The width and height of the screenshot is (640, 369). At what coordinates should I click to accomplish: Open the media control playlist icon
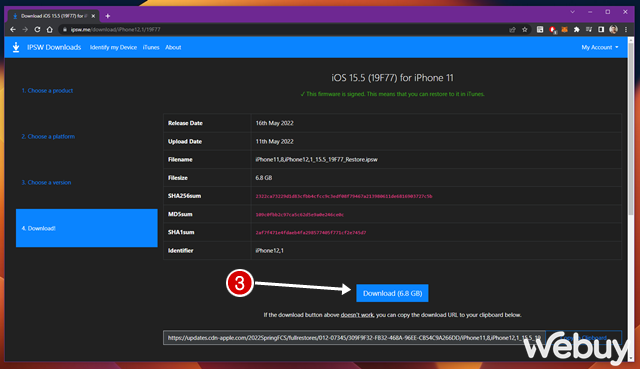click(589, 29)
